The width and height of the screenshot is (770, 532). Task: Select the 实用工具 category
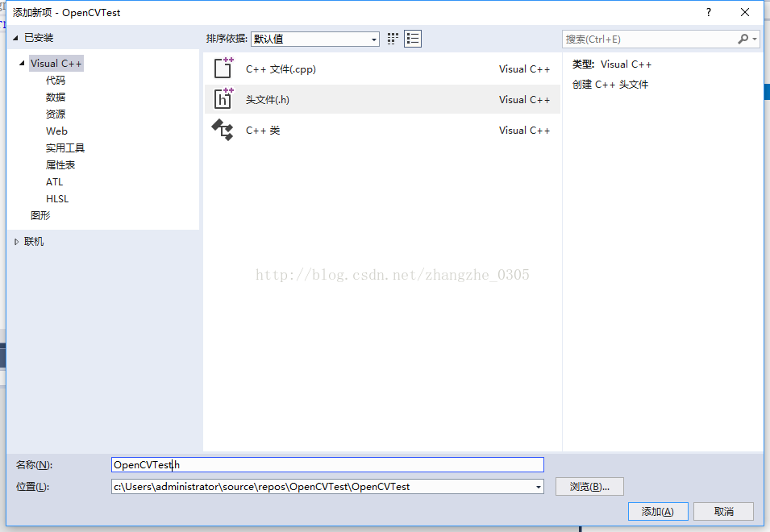(x=65, y=148)
